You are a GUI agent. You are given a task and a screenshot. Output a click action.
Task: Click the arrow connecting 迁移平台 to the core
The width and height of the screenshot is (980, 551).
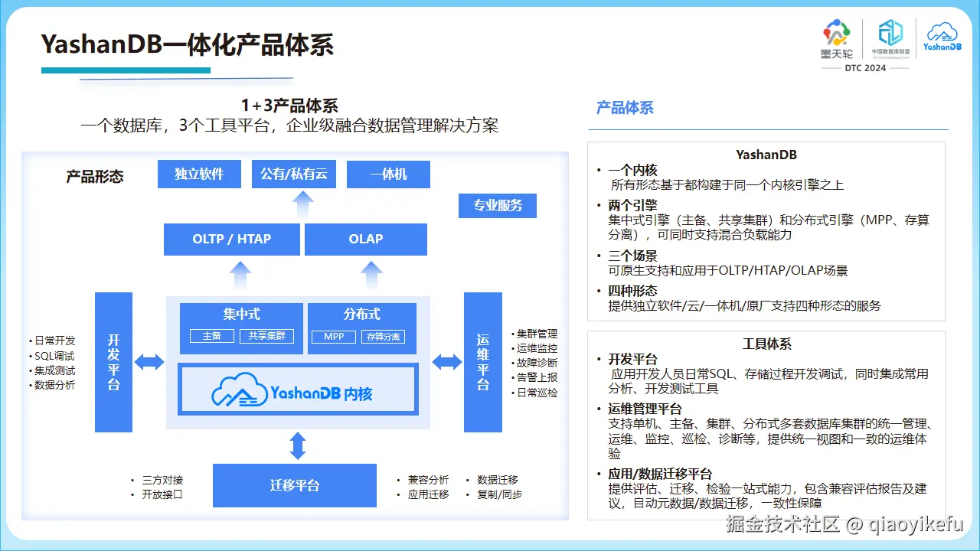(x=298, y=447)
